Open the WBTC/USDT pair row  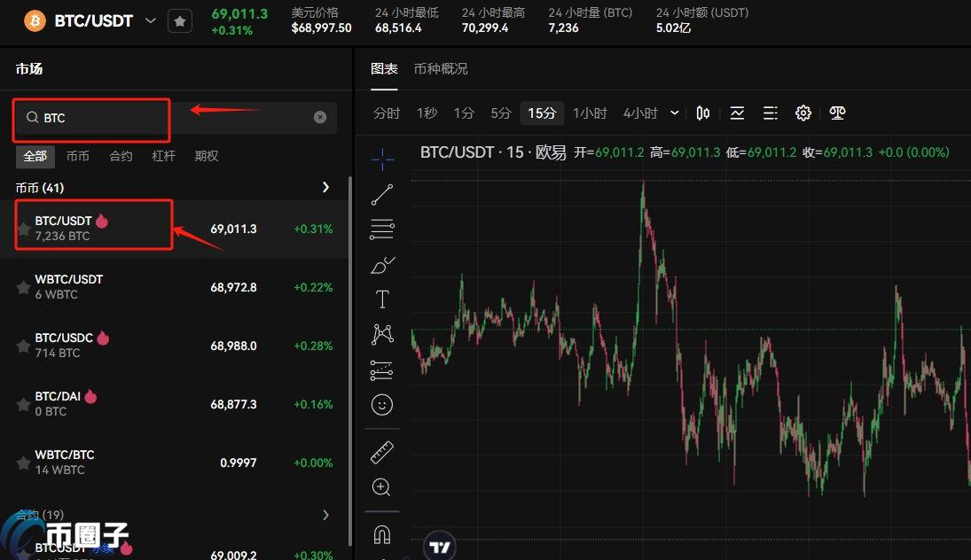[174, 287]
